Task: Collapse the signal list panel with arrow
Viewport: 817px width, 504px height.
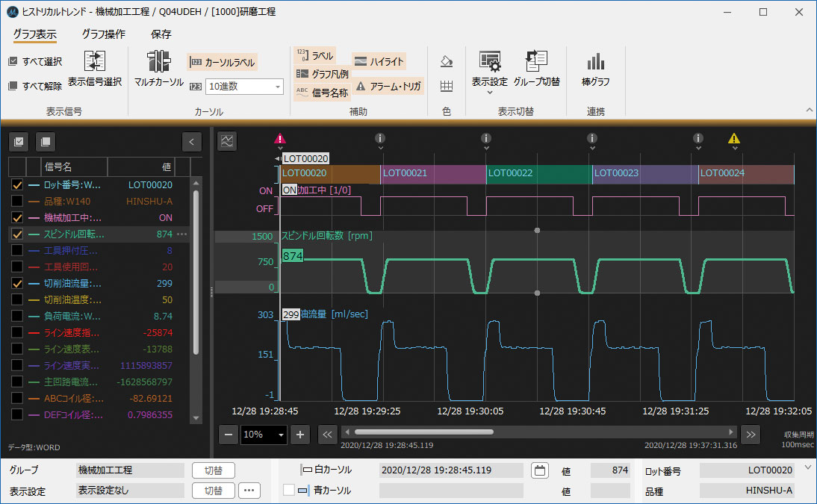Action: click(193, 141)
